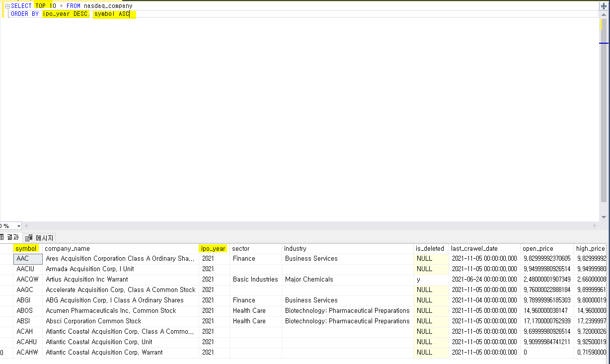This screenshot has height=364, width=610.
Task: Click Artius Acquisition Inc Warrant cell
Action: [121, 280]
